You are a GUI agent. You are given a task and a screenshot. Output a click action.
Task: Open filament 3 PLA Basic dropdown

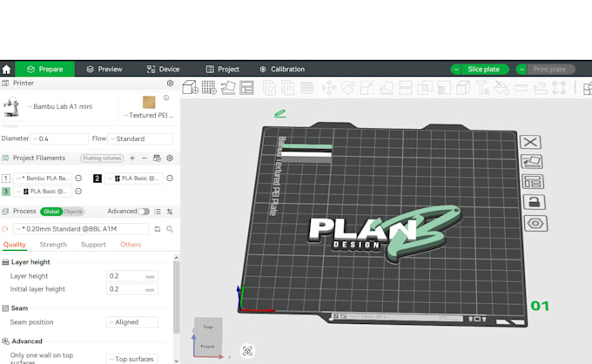point(43,192)
